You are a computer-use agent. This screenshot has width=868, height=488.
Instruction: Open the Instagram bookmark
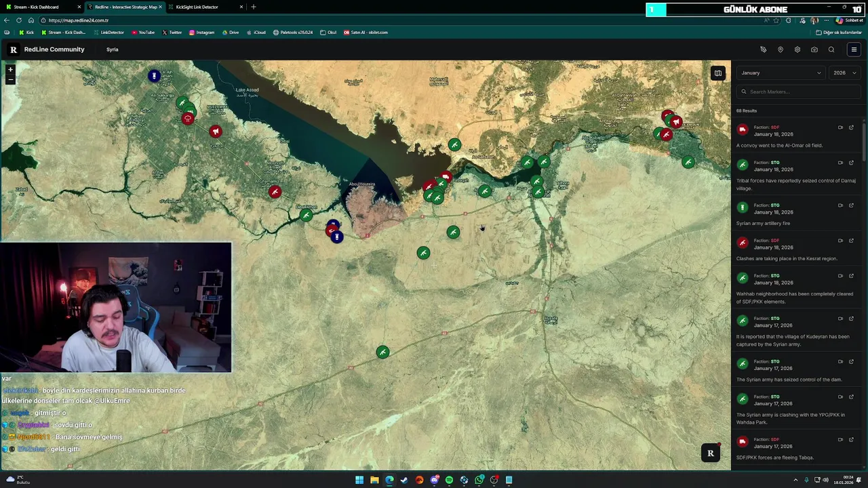[x=201, y=33]
